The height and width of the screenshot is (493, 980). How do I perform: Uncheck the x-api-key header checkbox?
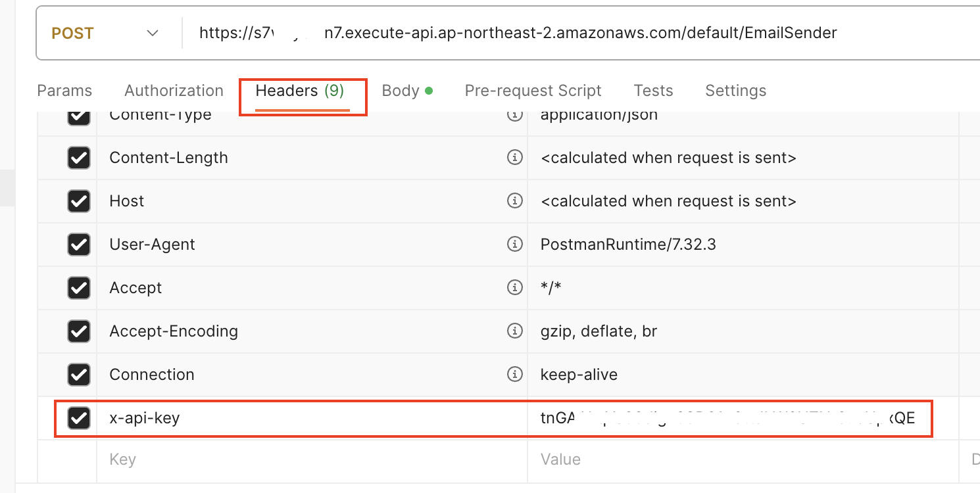pos(79,418)
